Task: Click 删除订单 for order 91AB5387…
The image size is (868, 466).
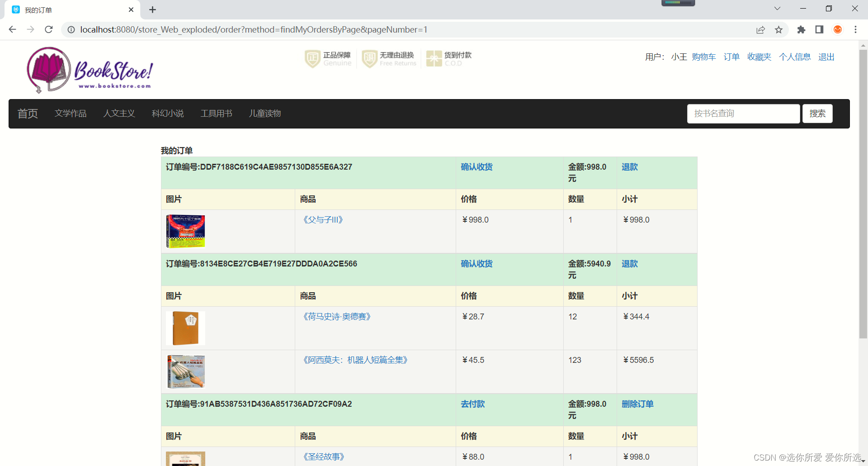Action: 637,404
